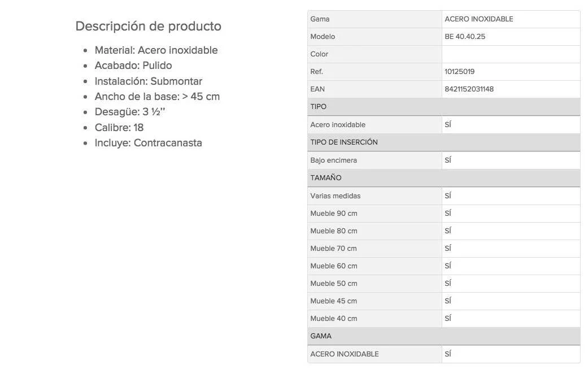Image resolution: width=588 pixels, height=391 pixels.
Task: Click Gama value 'ACERO INOXIDABLE' in top row
Action: click(x=479, y=19)
